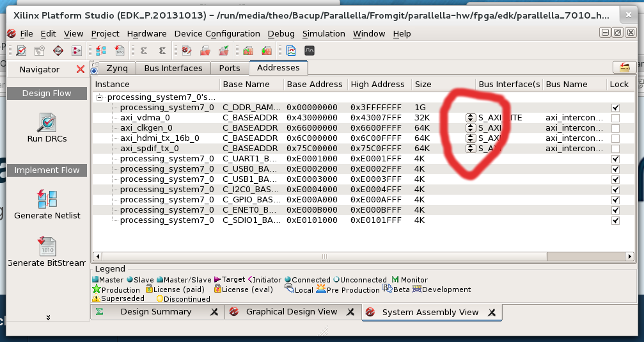Click the Generate Netlist toolbar icon
Viewport: 644px width, 342px height.
point(101,51)
